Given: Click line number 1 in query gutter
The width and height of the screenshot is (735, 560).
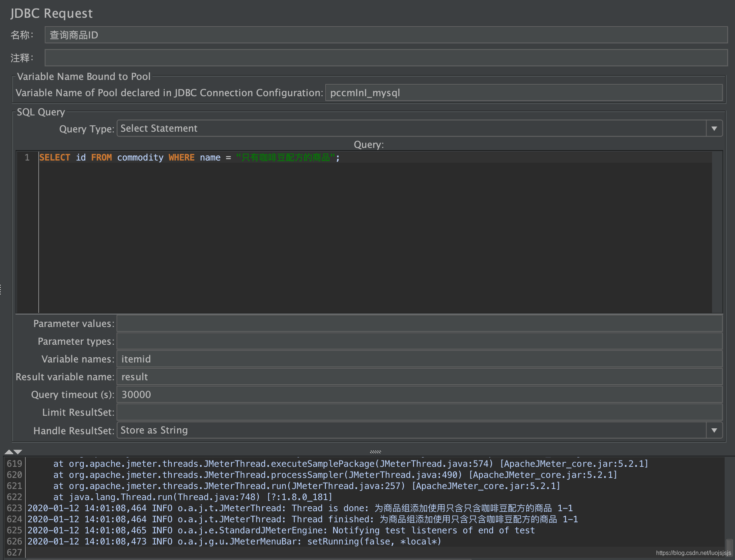Looking at the screenshot, I should (x=27, y=158).
